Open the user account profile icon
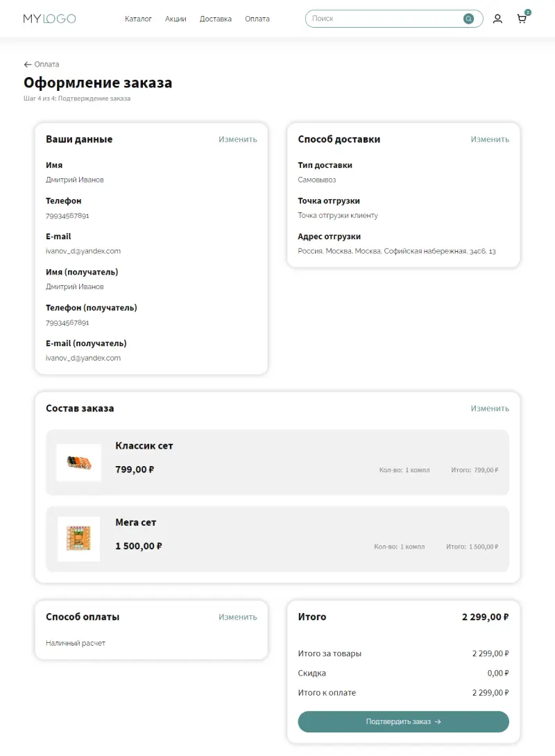Screen dimensions: 555x756 click(x=497, y=19)
